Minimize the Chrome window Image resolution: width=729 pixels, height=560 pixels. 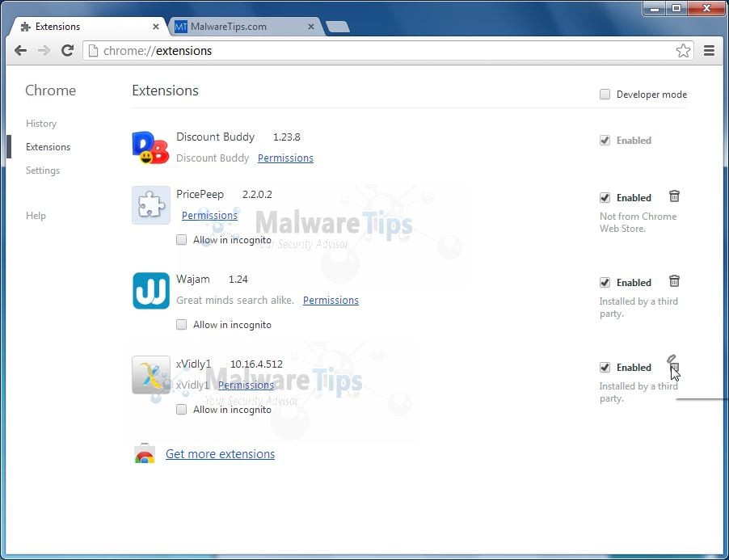click(x=655, y=8)
